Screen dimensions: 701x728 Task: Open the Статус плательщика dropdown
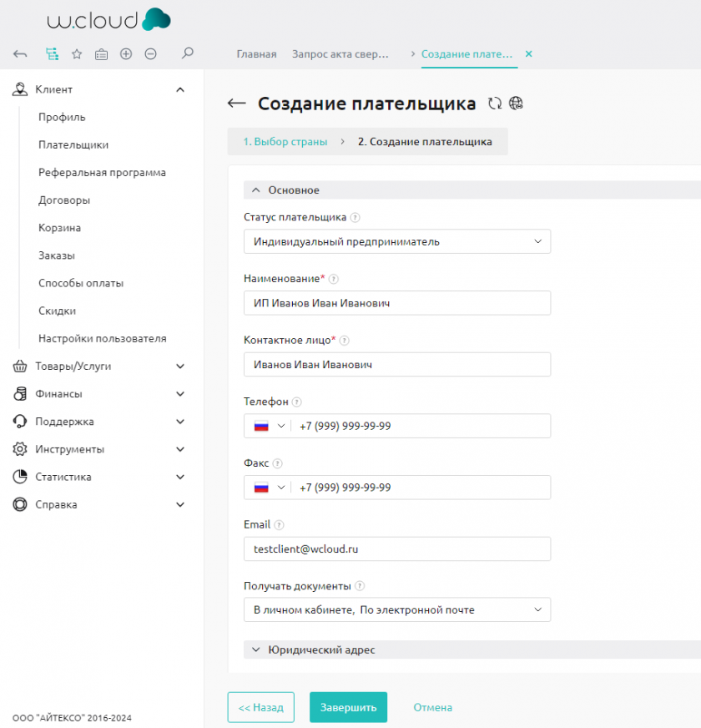point(397,241)
